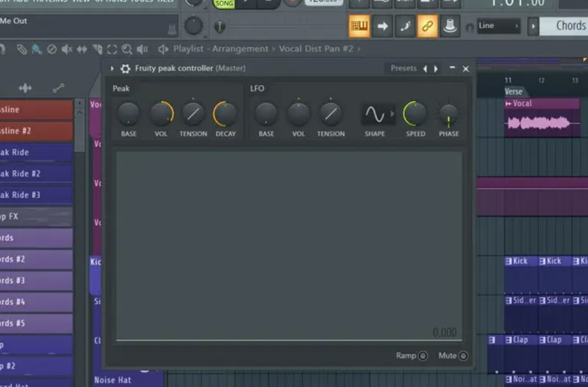The height and width of the screenshot is (387, 588).
Task: Select the 'p FX' pattern
Action: (x=36, y=217)
